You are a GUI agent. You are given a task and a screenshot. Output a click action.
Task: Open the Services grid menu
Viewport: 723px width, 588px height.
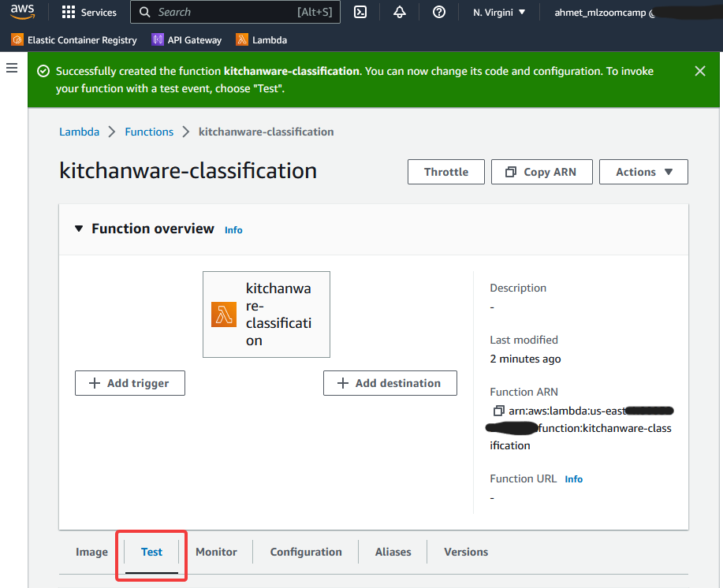point(69,12)
